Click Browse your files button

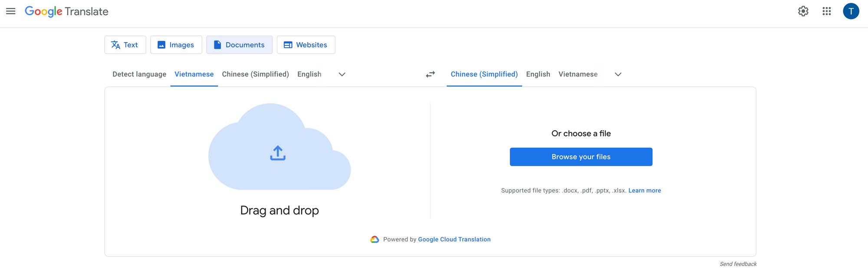click(581, 157)
